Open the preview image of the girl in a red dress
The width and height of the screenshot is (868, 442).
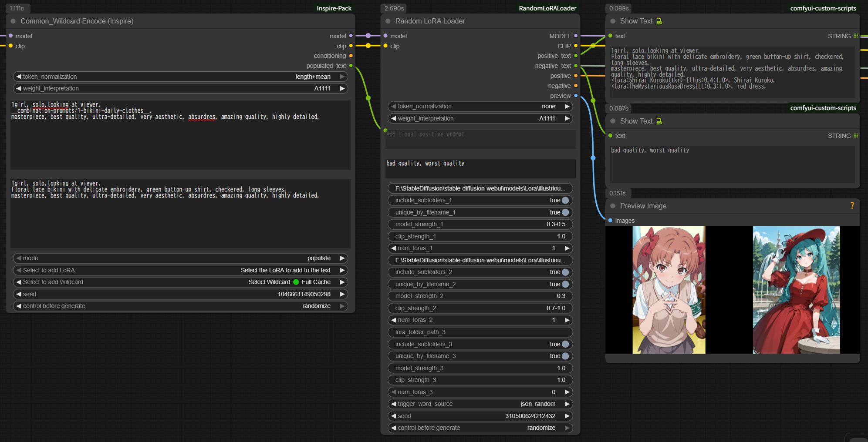point(797,290)
